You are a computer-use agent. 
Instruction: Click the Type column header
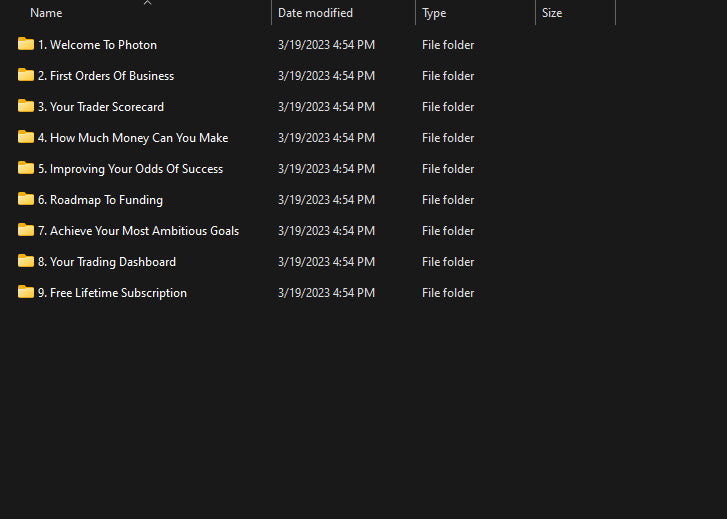point(434,13)
